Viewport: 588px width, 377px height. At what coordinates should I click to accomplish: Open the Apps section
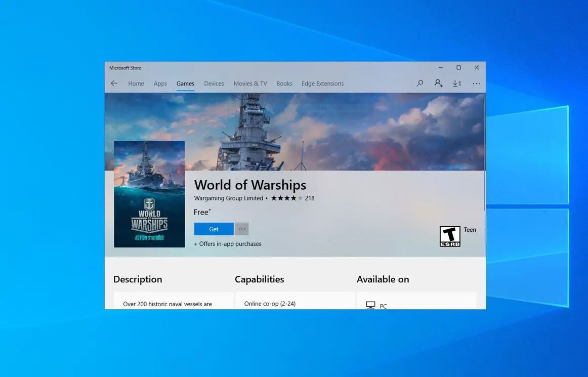[x=160, y=83]
